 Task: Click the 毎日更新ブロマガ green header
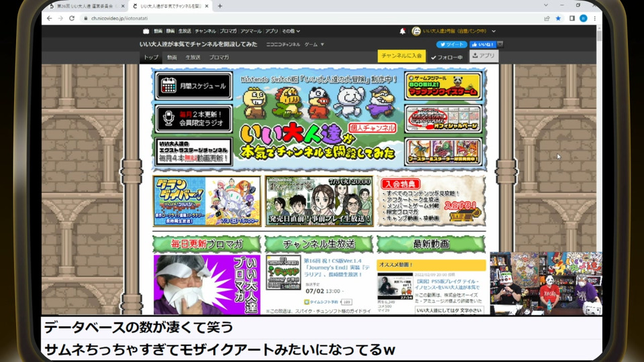(x=207, y=244)
